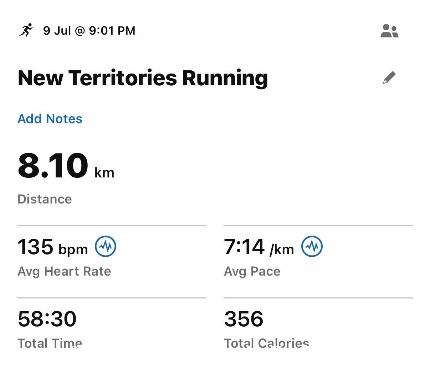Open pace chart icon beside 7:14 /km
Image resolution: width=430 pixels, height=367 pixels.
click(312, 246)
